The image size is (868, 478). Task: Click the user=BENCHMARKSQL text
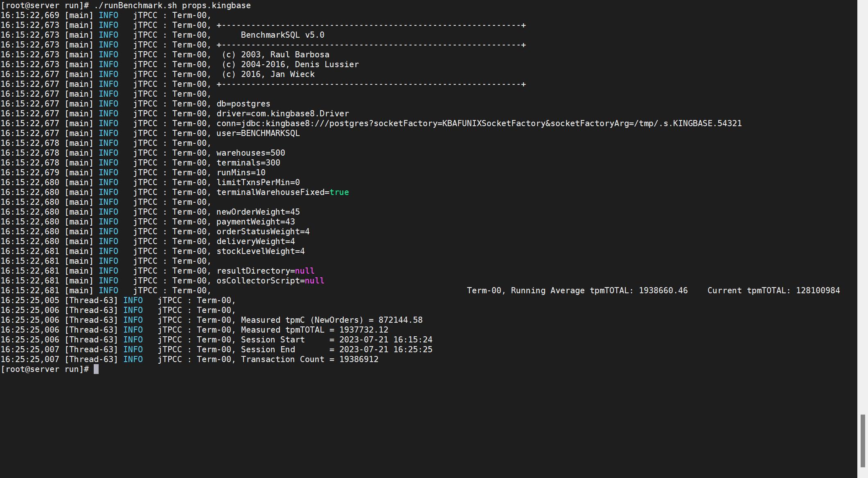click(258, 133)
